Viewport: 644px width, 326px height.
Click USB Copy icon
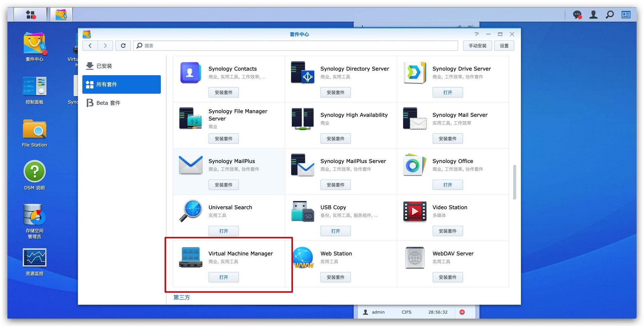coord(303,211)
